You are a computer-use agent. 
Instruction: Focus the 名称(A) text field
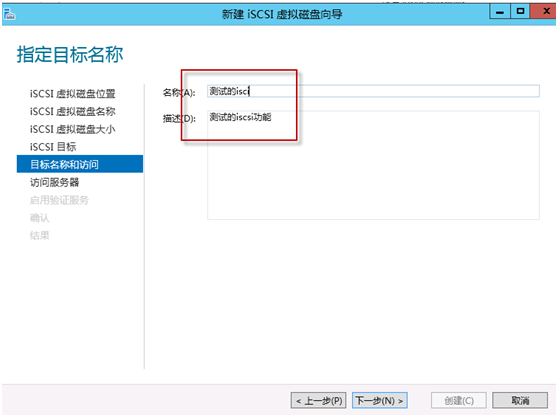tap(373, 91)
